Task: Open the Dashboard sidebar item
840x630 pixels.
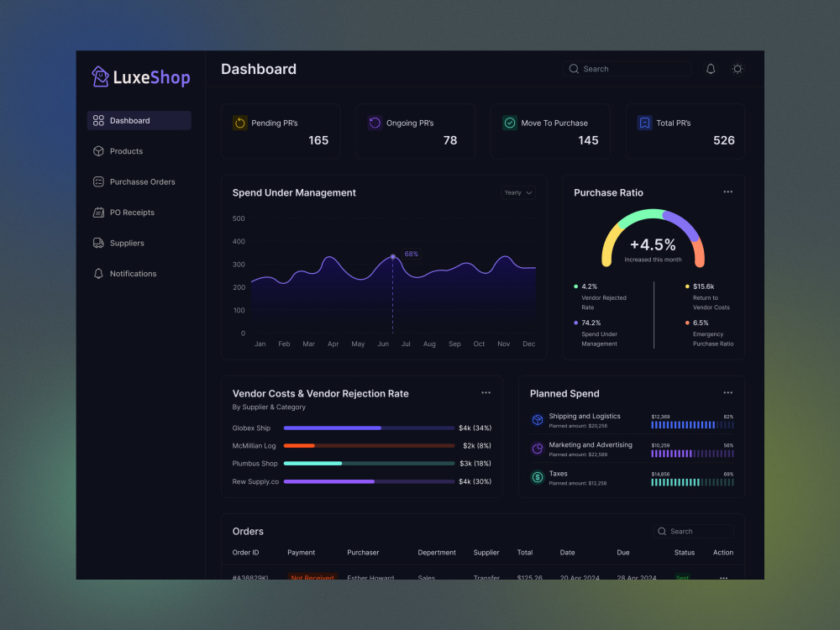Action: (x=139, y=120)
